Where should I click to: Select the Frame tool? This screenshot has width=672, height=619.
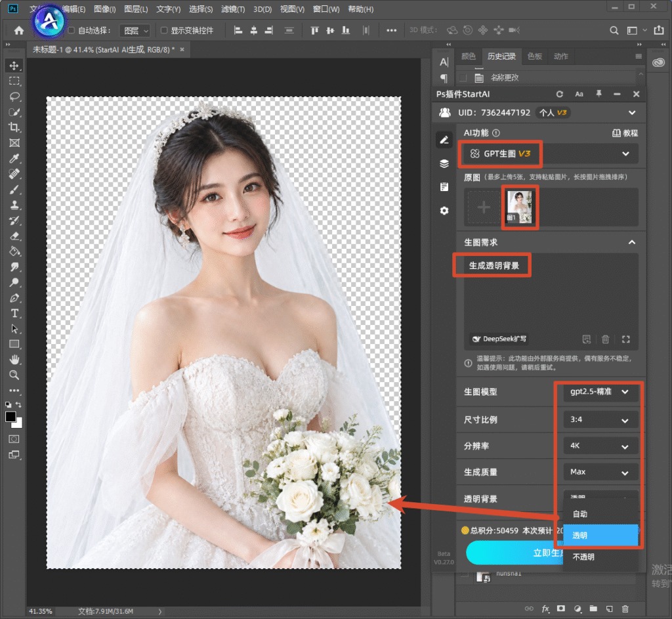click(14, 142)
